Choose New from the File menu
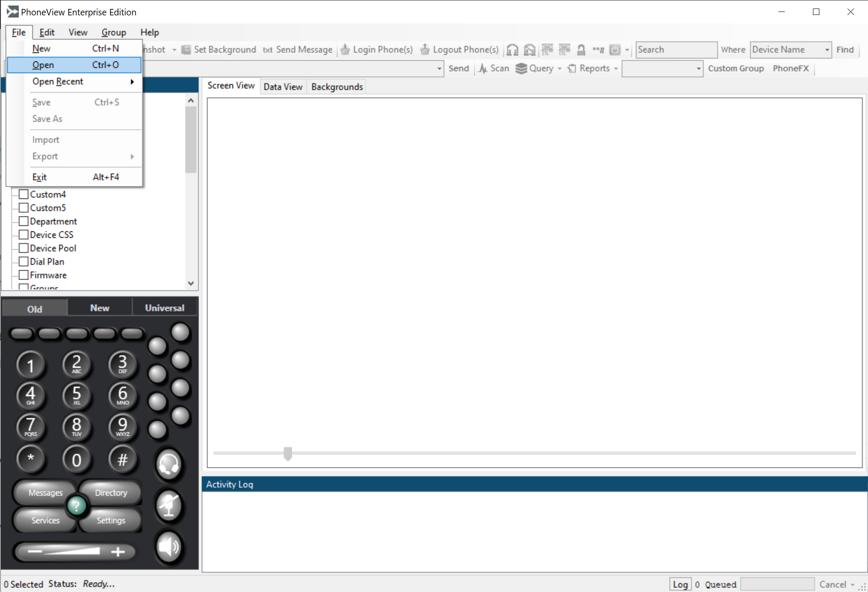Viewport: 868px width, 592px height. [x=74, y=48]
